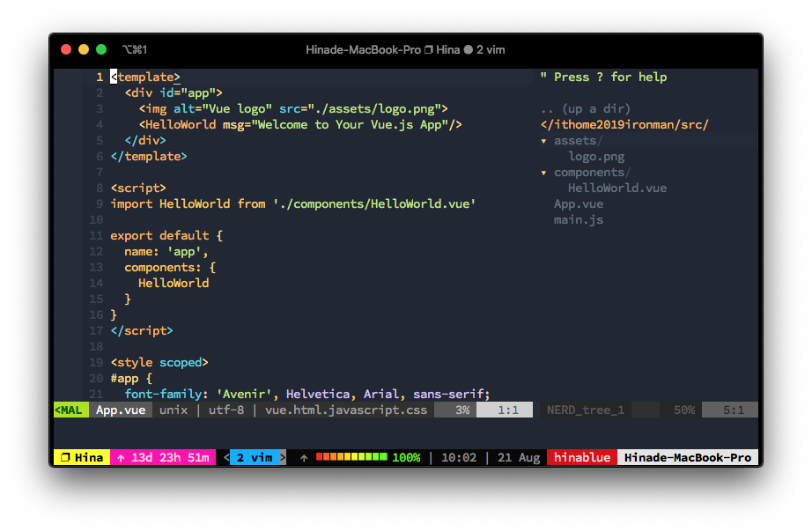Click the import HelloWorld statement
Viewport: 812px width, 532px height.
pos(293,204)
